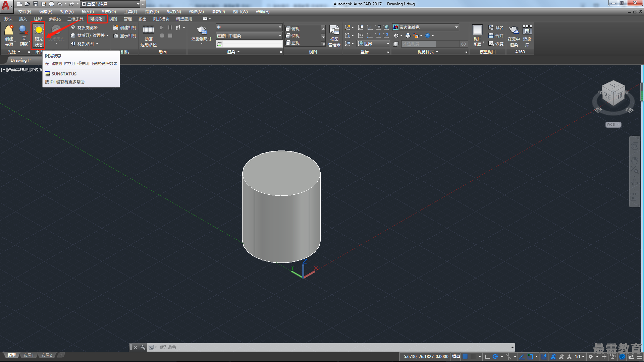
Task: Expand the 渲染 panel title
Action: point(233,52)
